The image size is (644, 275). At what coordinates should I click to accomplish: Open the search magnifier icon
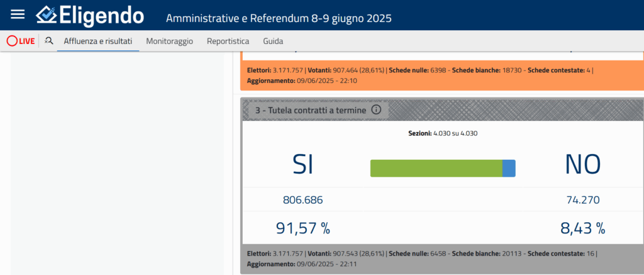49,41
